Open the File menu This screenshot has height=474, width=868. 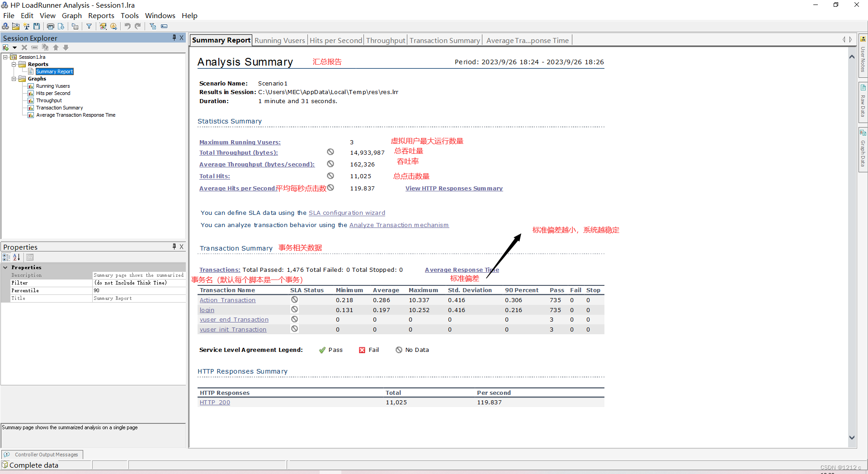(x=9, y=15)
